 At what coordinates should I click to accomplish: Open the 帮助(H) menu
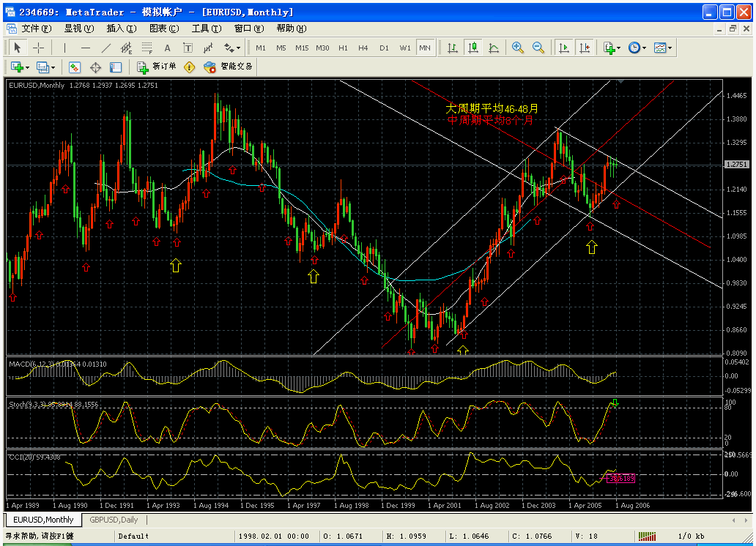click(292, 29)
